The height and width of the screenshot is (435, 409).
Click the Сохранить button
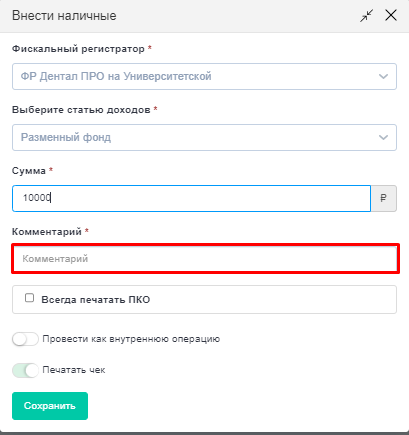pyautogui.click(x=50, y=406)
